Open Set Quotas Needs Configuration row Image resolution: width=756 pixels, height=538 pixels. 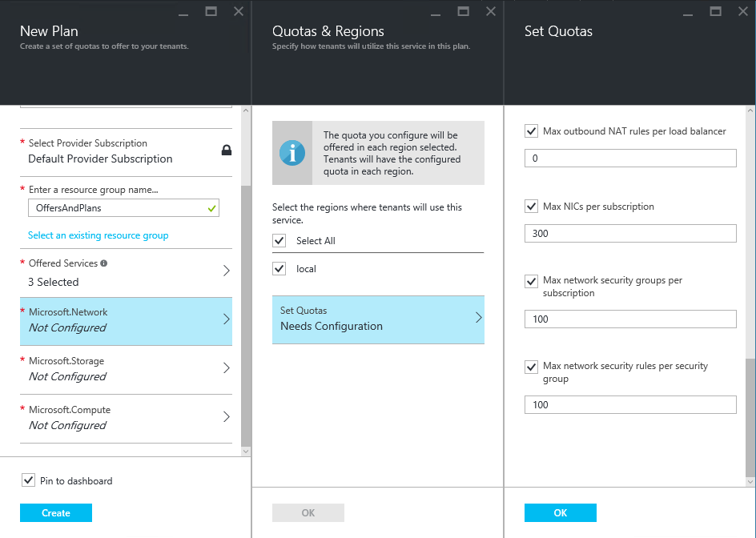[378, 319]
